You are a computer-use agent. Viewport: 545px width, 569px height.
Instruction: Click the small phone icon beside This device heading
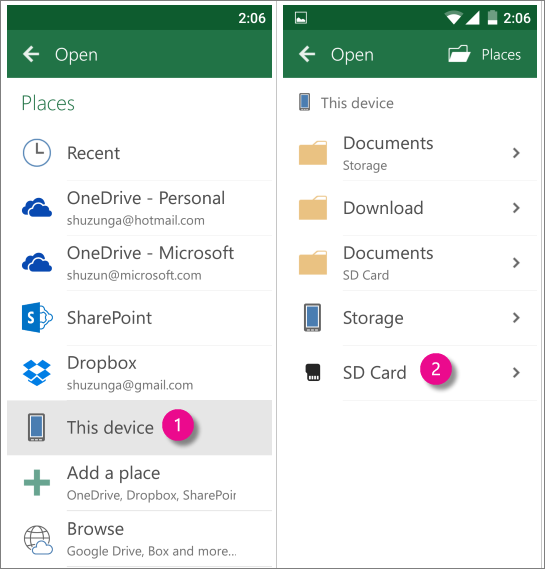click(304, 102)
